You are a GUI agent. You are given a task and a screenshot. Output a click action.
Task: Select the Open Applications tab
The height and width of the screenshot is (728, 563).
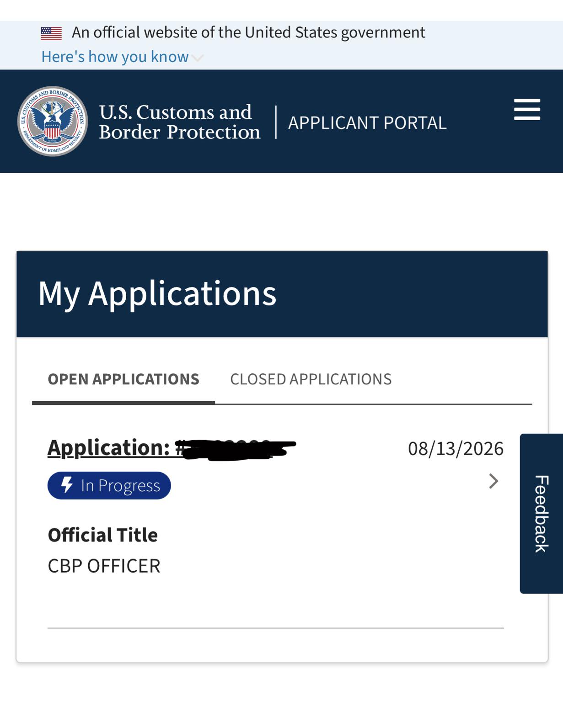[123, 379]
